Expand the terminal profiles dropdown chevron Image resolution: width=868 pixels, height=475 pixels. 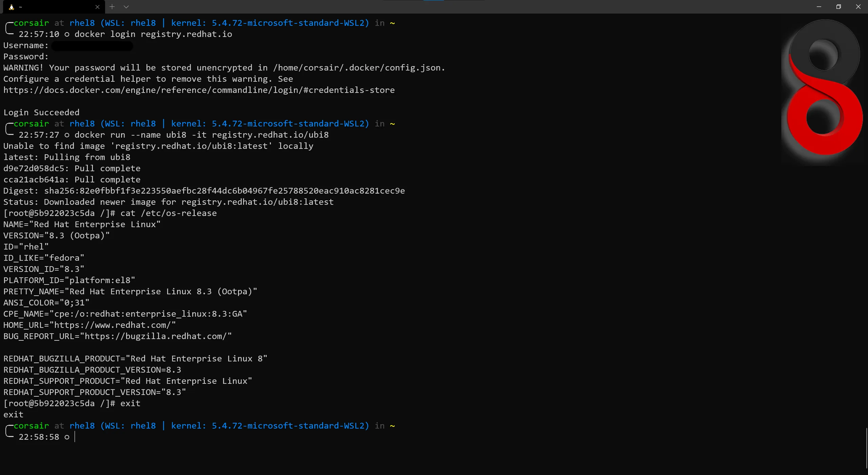point(126,7)
